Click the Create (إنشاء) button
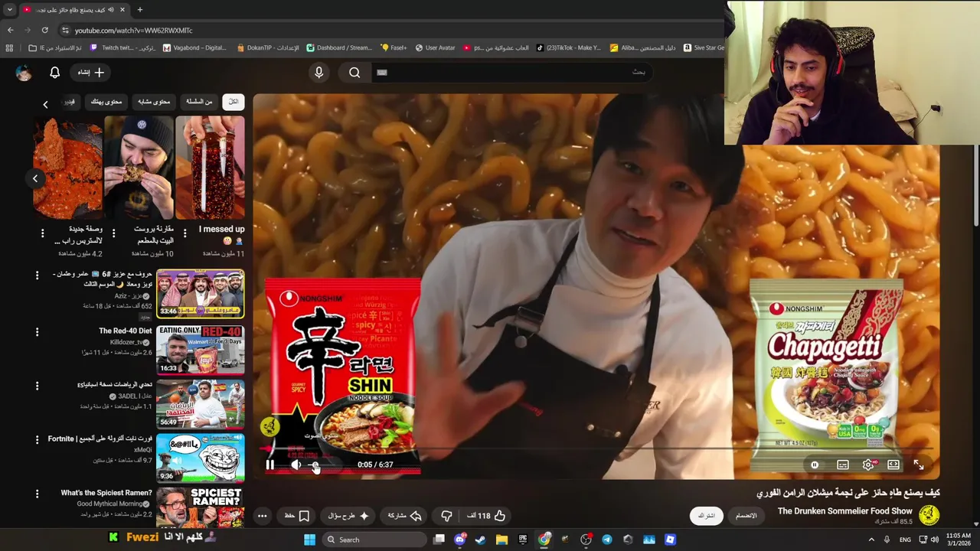 pyautogui.click(x=90, y=72)
